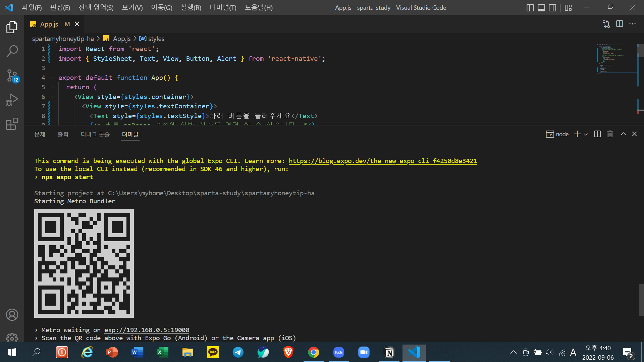Split the editor to the right

click(620, 24)
